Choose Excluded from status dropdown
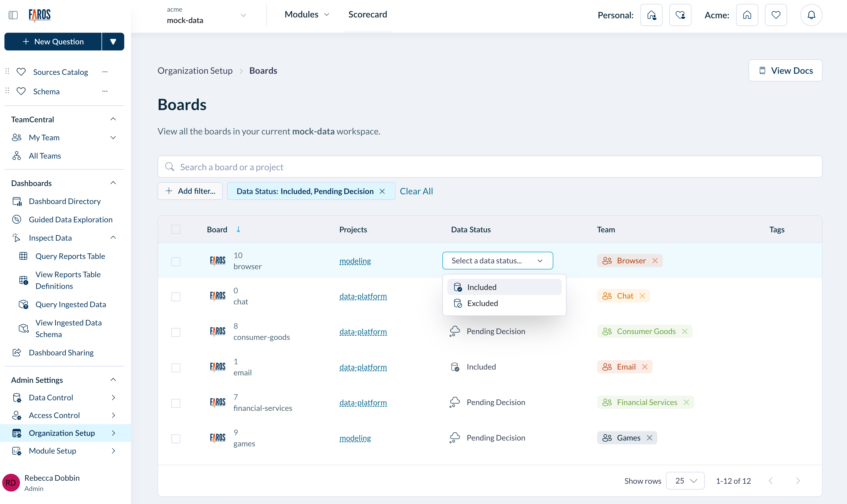847x504 pixels. (504, 303)
